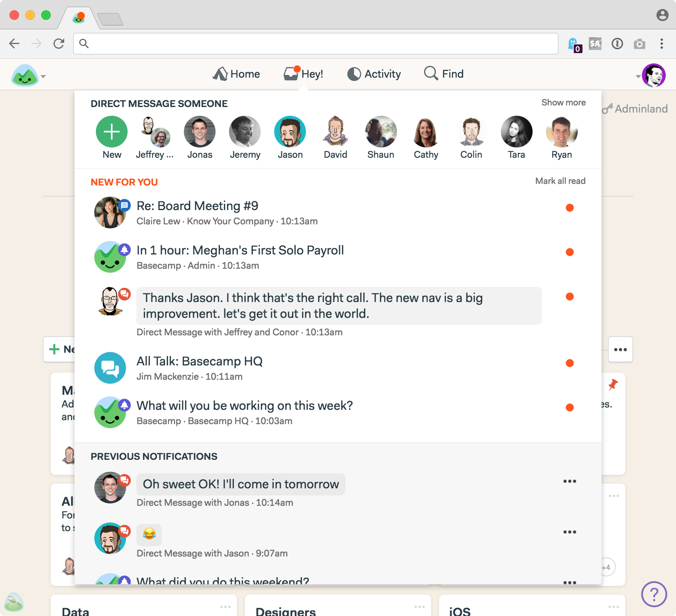Viewport: 676px width, 616px height.
Task: Click Mark all read link
Action: click(x=560, y=181)
